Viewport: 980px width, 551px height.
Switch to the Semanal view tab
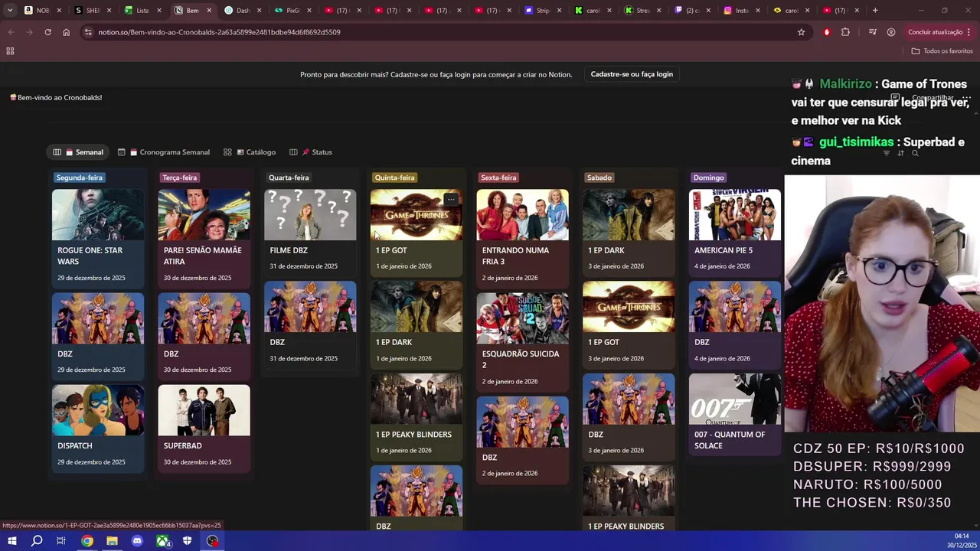[x=78, y=152]
